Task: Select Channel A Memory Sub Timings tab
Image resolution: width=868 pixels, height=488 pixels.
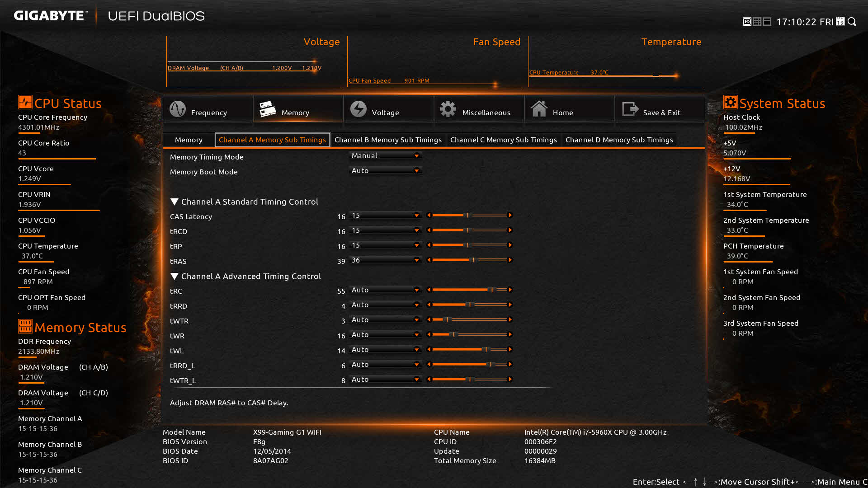Action: click(x=272, y=140)
